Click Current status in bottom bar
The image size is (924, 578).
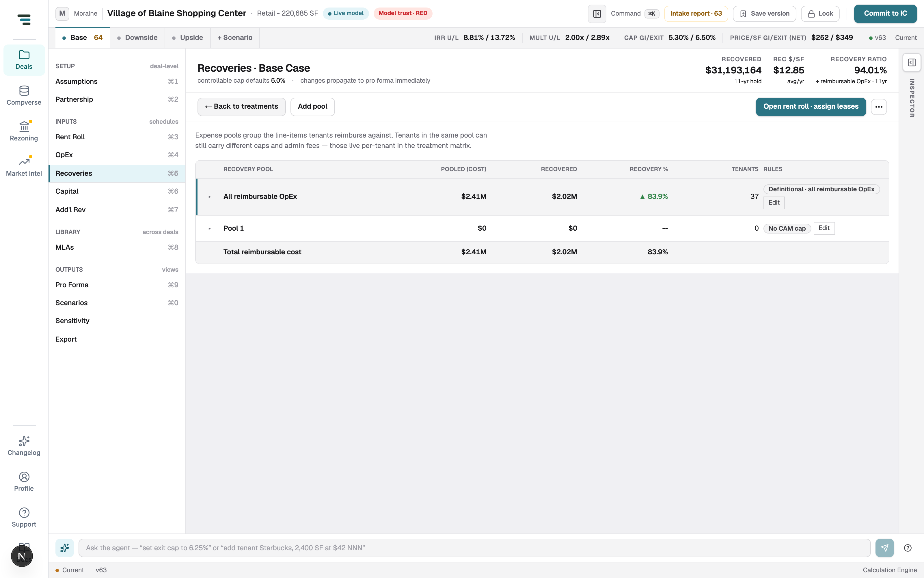[x=70, y=570]
